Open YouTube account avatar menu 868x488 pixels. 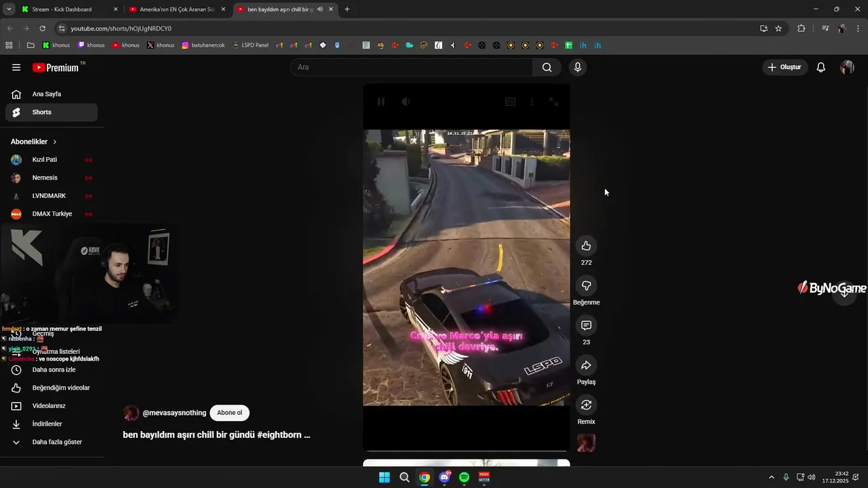click(x=847, y=67)
